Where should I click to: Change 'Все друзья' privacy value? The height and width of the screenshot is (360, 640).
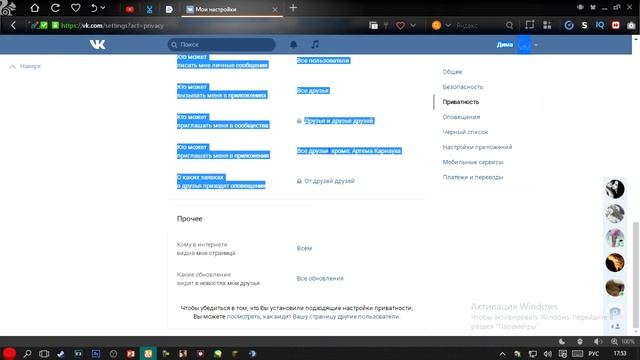tap(313, 91)
